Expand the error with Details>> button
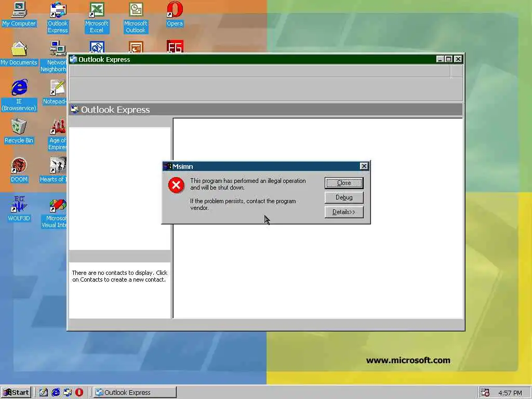532x399 pixels. [344, 212]
